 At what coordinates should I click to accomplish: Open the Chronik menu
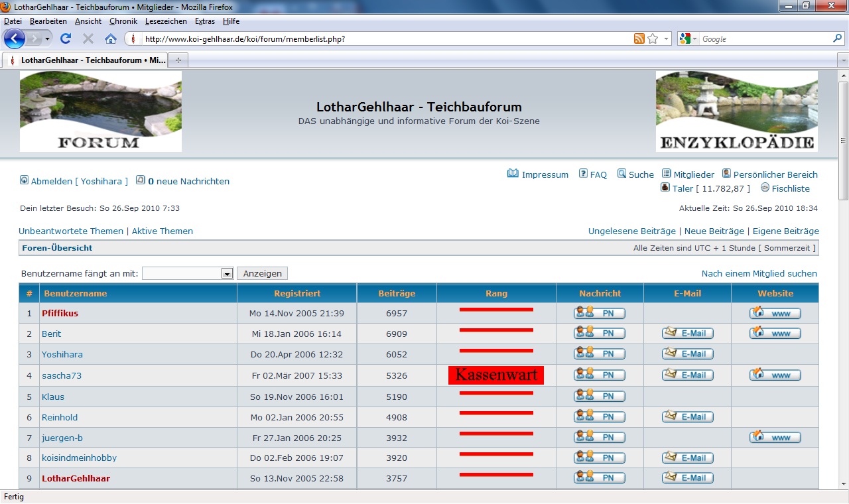pyautogui.click(x=123, y=21)
